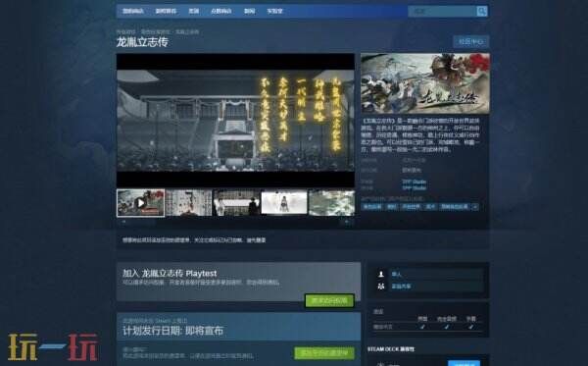Click the left arrow of the thumbnail scrollbar
Image resolution: width=588 pixels, height=366 pixels.
click(x=123, y=222)
